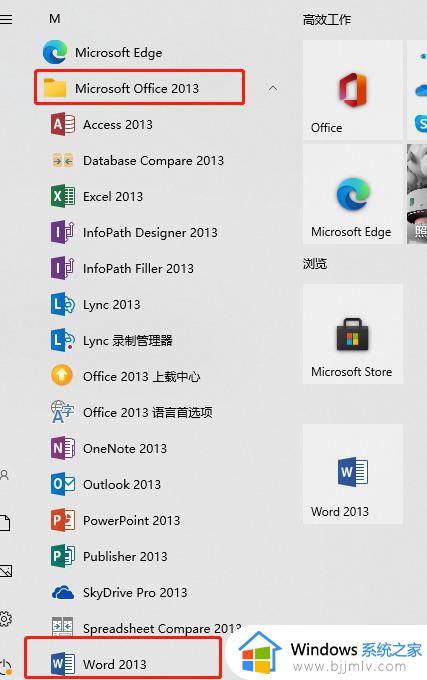Launch PowerPoint 2013 icon
This screenshot has height=680, width=427.
click(x=63, y=520)
